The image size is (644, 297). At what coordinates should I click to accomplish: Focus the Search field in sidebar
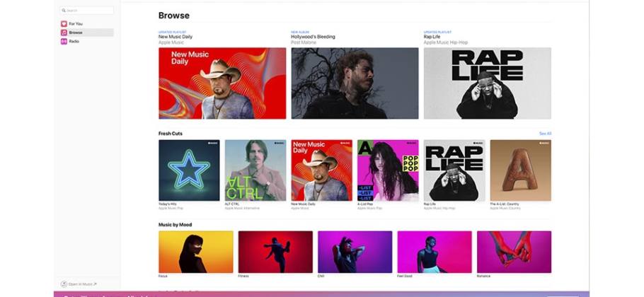coord(86,11)
